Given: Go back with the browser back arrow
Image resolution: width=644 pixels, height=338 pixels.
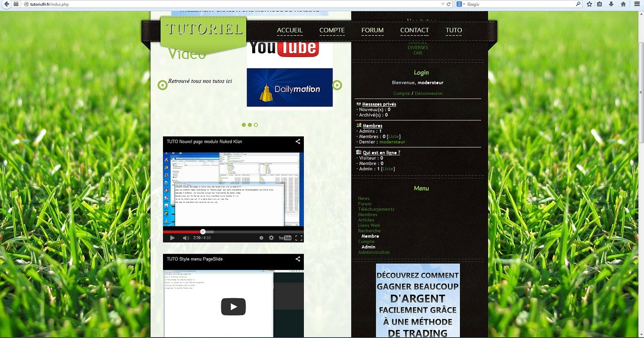Looking at the screenshot, I should coord(7,4).
